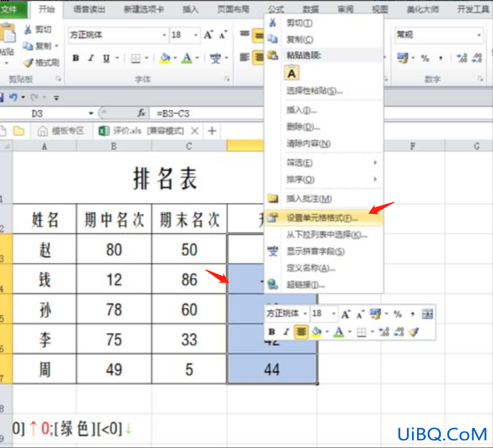Click the yellow folder open icon
Screen dimensions: 493x448
[19, 131]
